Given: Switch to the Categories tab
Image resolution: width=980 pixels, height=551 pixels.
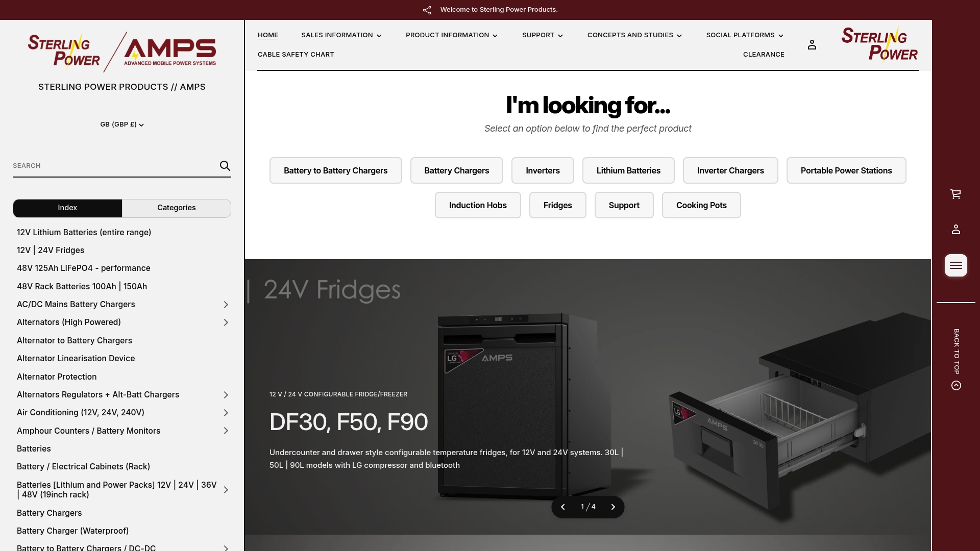Looking at the screenshot, I should click(177, 208).
